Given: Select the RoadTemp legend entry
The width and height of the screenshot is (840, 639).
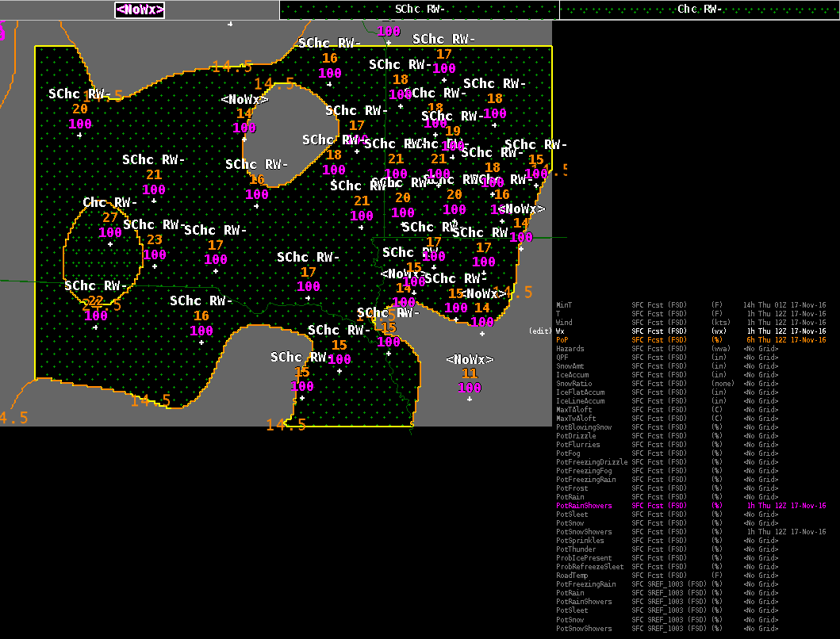Looking at the screenshot, I should (571, 576).
